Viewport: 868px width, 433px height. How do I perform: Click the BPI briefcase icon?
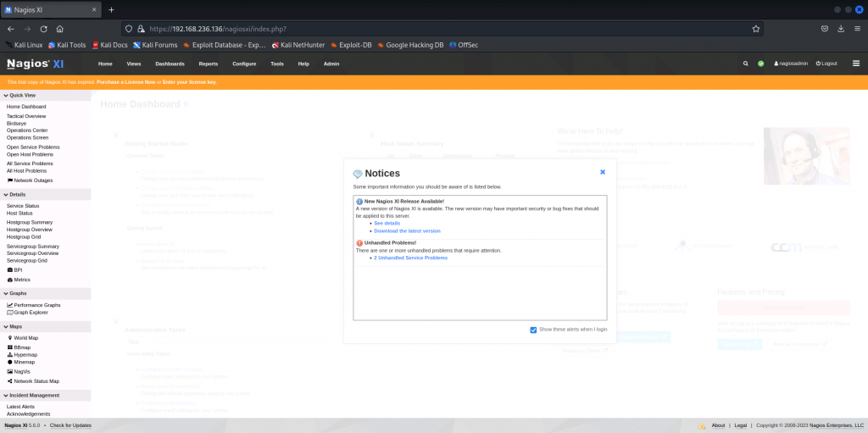tap(9, 270)
